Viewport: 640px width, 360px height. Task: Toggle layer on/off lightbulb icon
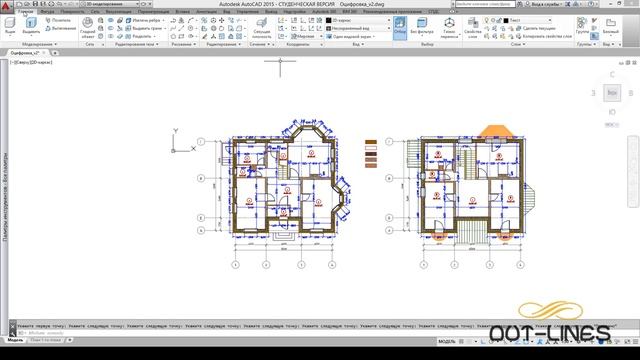pos(487,20)
